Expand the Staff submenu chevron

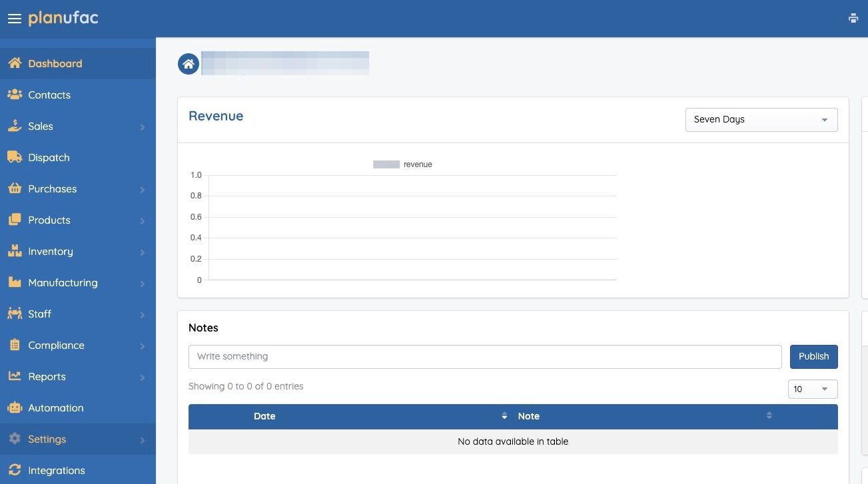(x=143, y=314)
